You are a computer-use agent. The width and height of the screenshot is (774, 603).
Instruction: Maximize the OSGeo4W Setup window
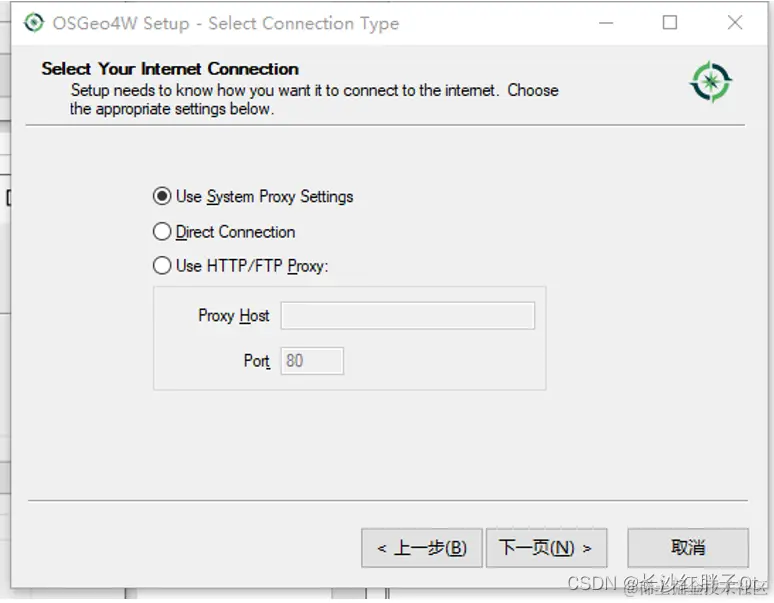pyautogui.click(x=670, y=23)
